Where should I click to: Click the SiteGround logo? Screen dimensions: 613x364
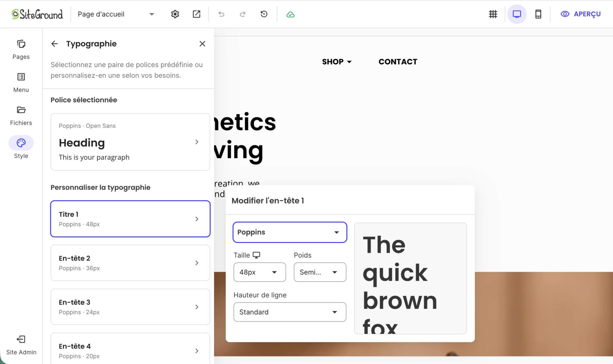[37, 14]
